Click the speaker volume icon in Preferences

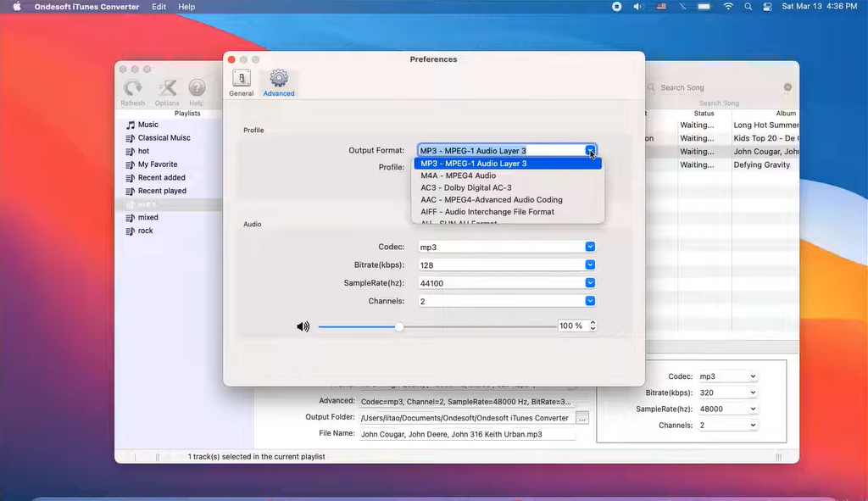[x=303, y=326]
